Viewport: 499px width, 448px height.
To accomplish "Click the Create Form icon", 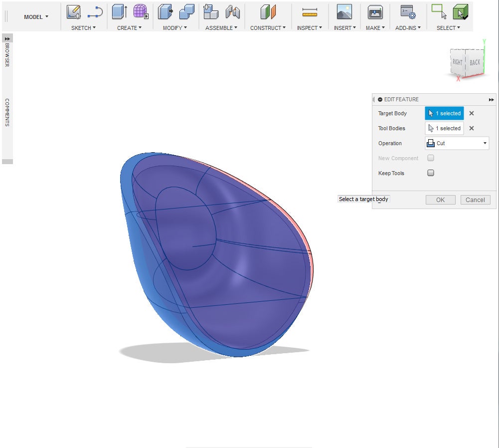I will pyautogui.click(x=141, y=12).
